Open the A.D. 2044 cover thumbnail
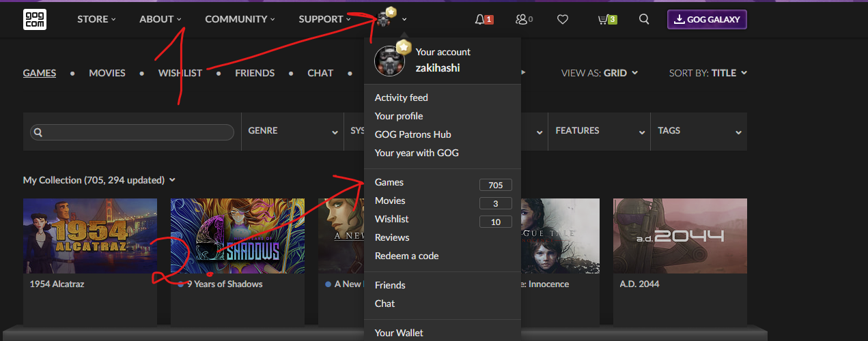Screen dimensions: 868x341 click(x=680, y=236)
